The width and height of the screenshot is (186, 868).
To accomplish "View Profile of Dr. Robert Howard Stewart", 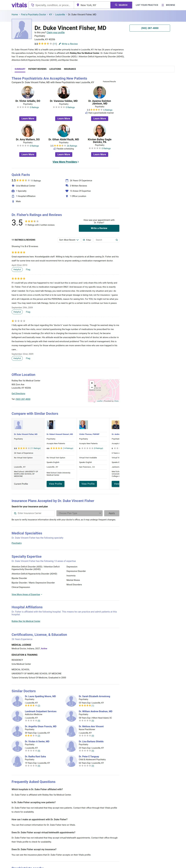I will point(55,484).
